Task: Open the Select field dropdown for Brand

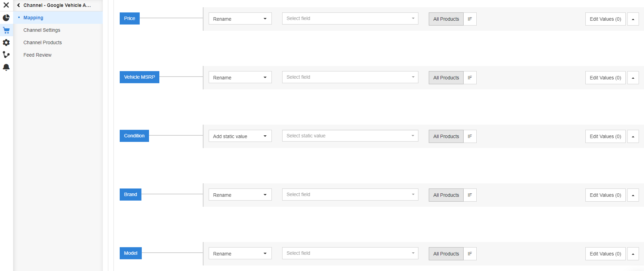Action: tap(350, 194)
